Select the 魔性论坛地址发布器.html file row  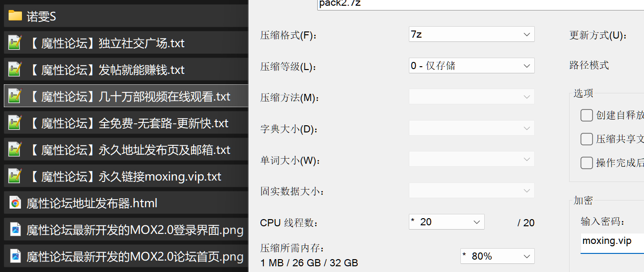pos(126,203)
